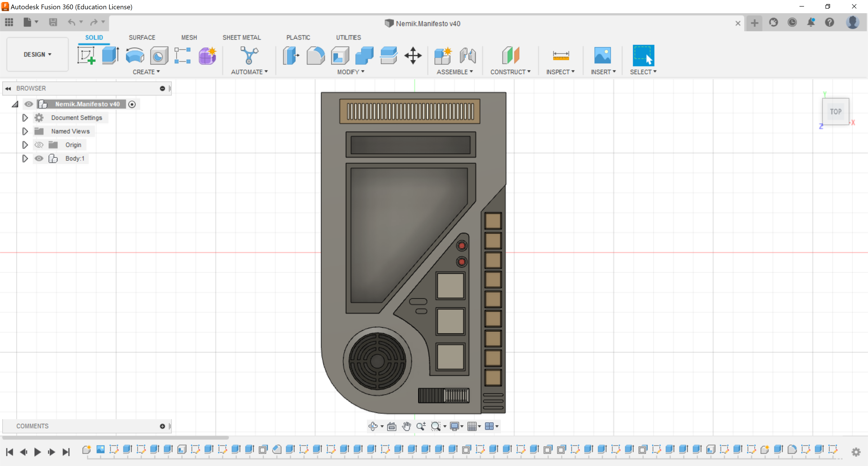Show the hidden Origin folder

[39, 145]
